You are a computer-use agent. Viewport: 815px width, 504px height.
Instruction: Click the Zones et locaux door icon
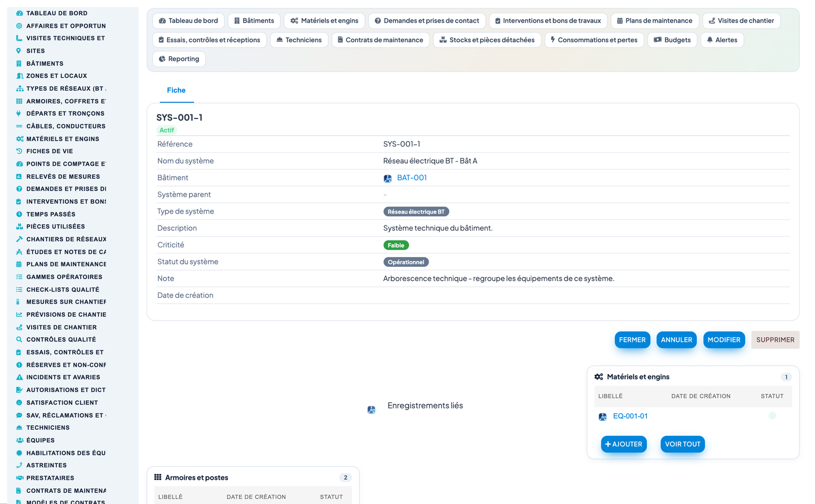click(x=19, y=76)
